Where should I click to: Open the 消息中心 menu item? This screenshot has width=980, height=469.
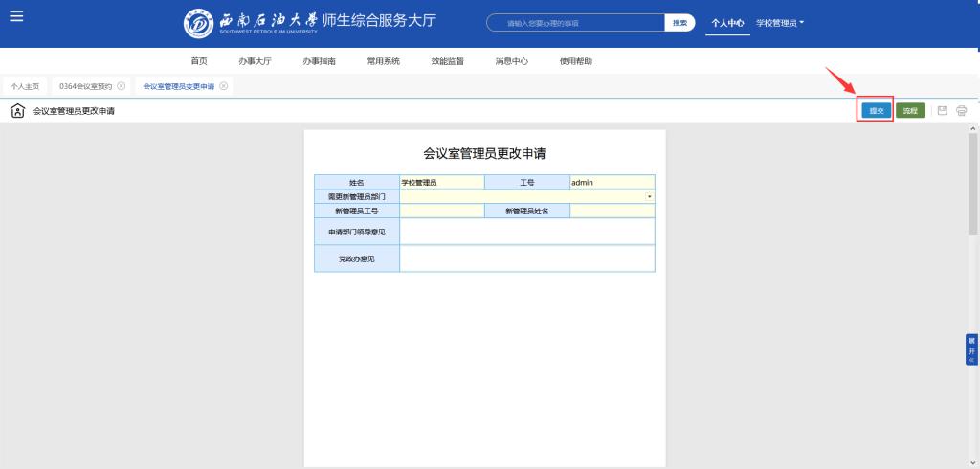point(511,61)
